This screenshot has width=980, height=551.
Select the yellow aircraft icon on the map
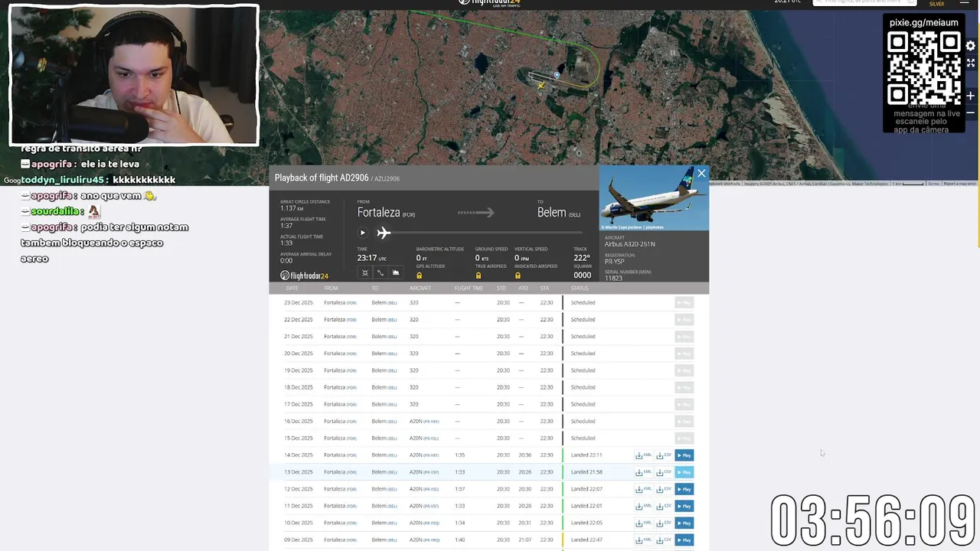coord(541,85)
